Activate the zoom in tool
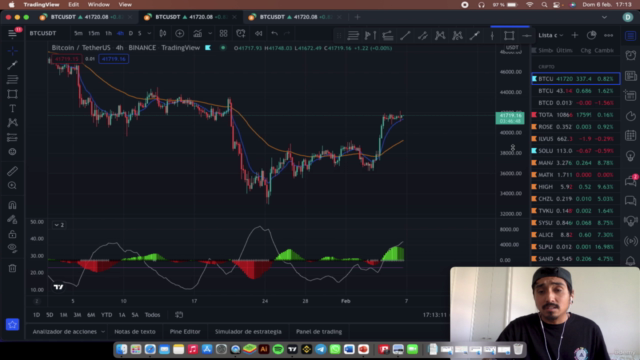 pos(12,185)
